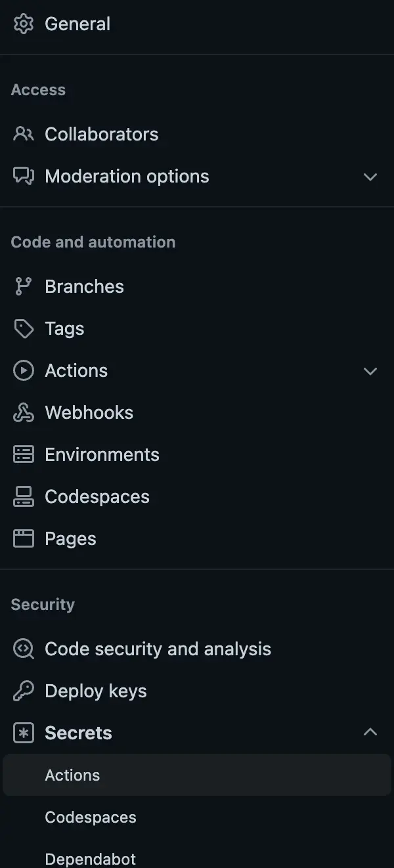
Task: Go to Code security and analysis
Action: pos(158,649)
